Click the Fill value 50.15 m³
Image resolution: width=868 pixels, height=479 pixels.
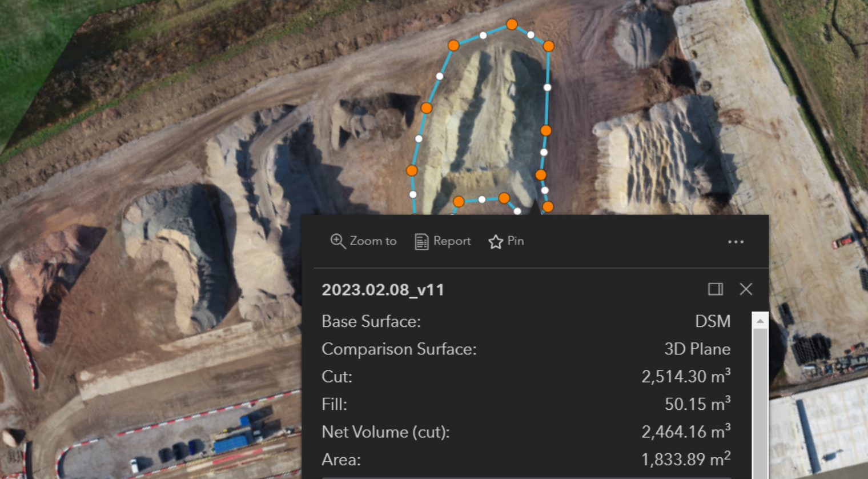[698, 404]
